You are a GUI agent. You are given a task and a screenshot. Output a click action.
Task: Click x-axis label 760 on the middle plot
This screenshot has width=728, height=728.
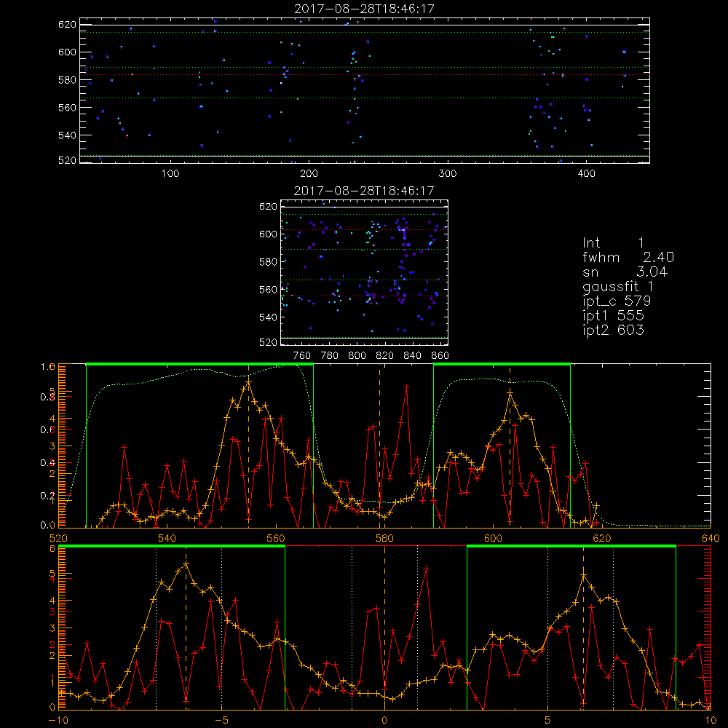click(302, 356)
